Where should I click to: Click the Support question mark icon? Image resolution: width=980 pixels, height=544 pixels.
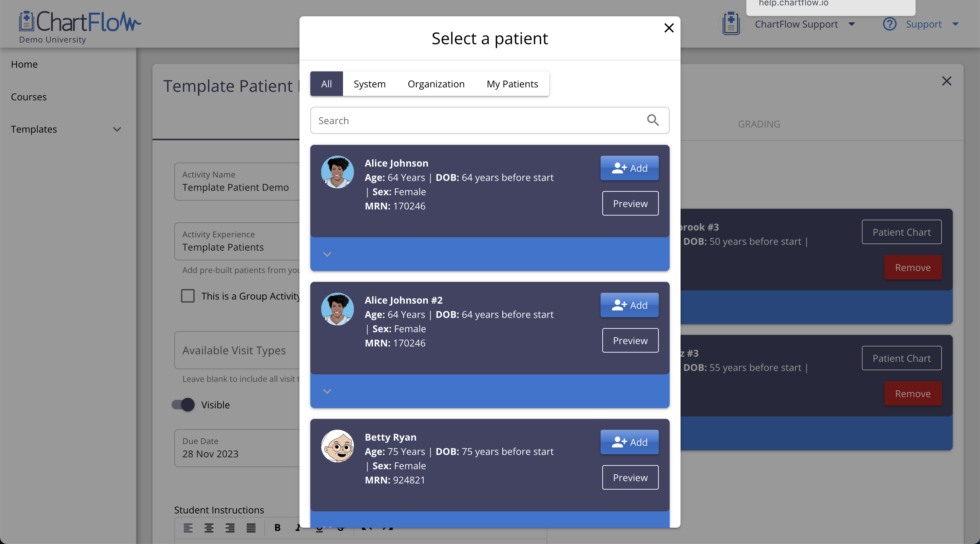point(889,24)
